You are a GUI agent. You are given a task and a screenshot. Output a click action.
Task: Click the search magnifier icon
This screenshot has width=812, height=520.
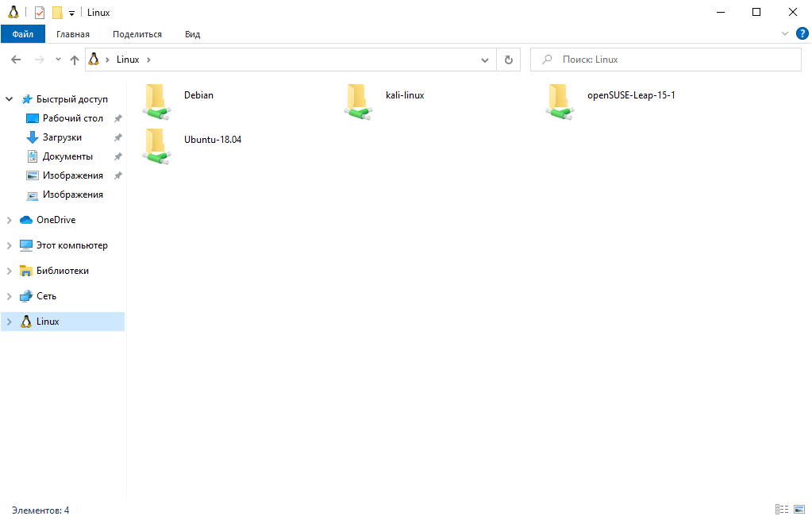(x=547, y=60)
